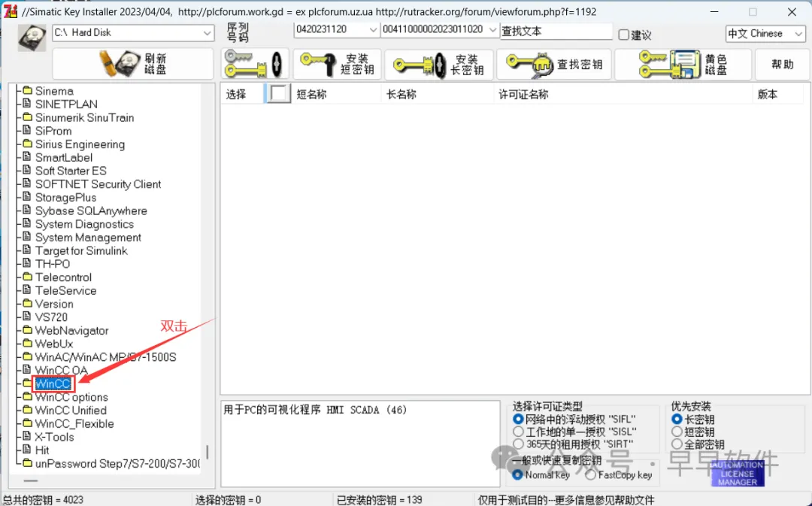Select WinAC/WinAC MP/S7-1500S tree item
Image resolution: width=812 pixels, height=506 pixels.
point(106,357)
